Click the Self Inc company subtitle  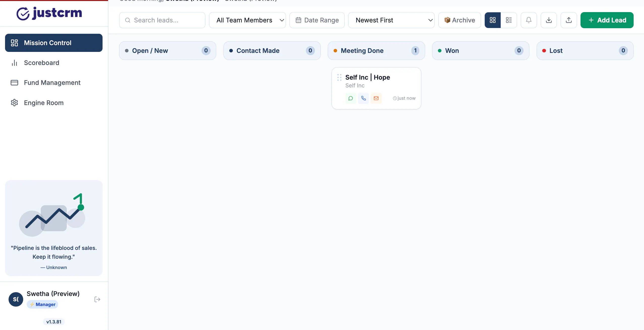point(355,86)
